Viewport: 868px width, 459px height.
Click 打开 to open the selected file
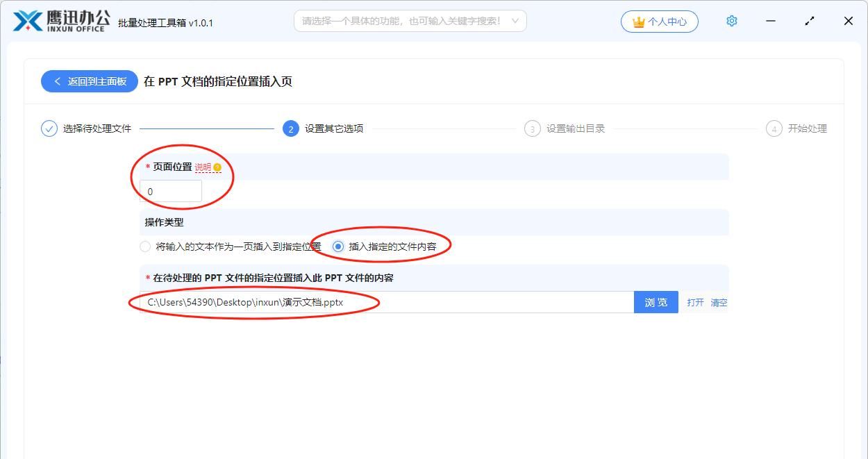[695, 302]
